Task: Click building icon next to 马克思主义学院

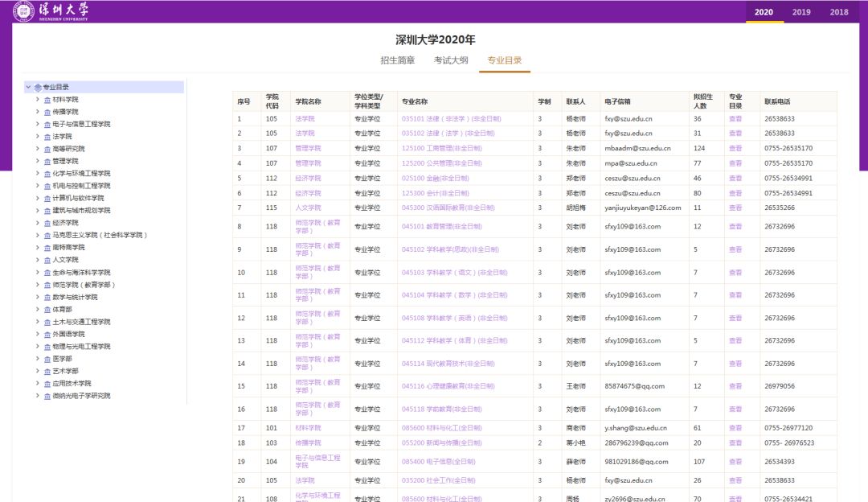Action: 47,236
